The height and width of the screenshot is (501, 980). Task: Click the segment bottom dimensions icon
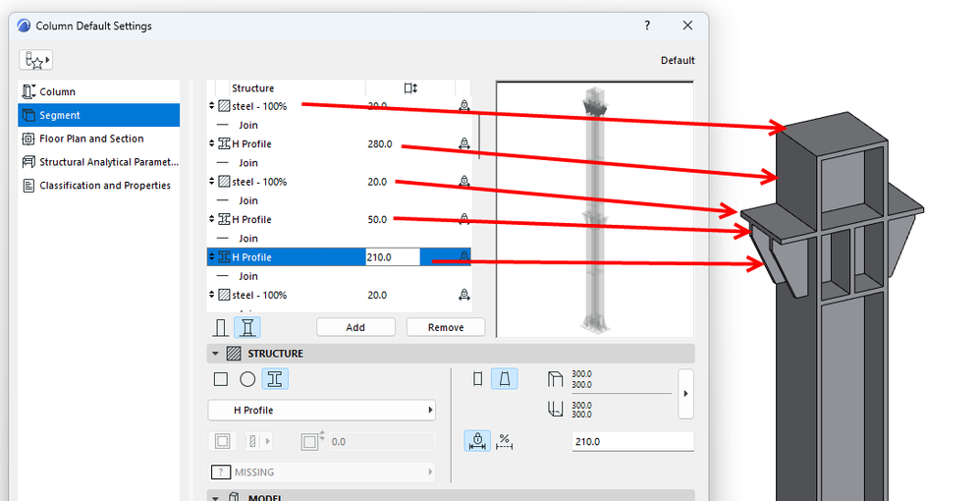click(555, 409)
